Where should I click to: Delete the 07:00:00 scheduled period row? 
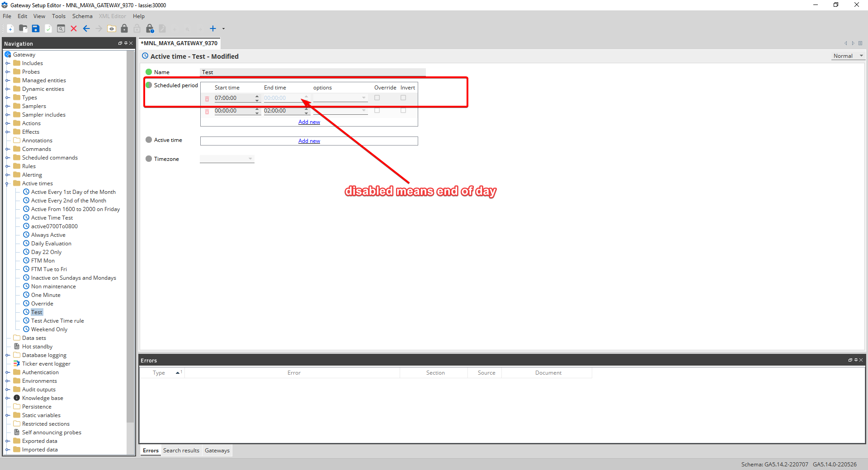pyautogui.click(x=207, y=99)
